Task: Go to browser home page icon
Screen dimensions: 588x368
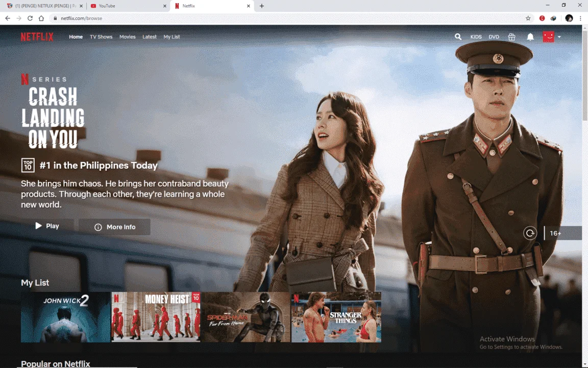Action: [x=41, y=18]
